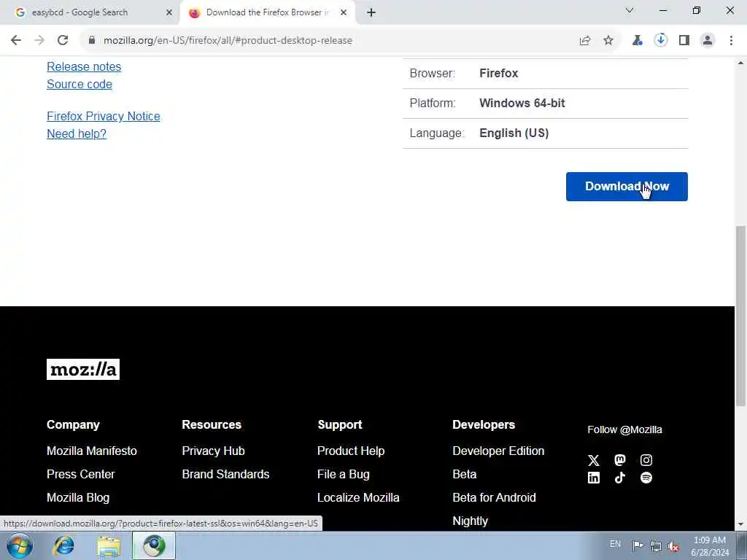The width and height of the screenshot is (747, 560).
Task: Open Action Center flag tray icon
Action: click(638, 545)
